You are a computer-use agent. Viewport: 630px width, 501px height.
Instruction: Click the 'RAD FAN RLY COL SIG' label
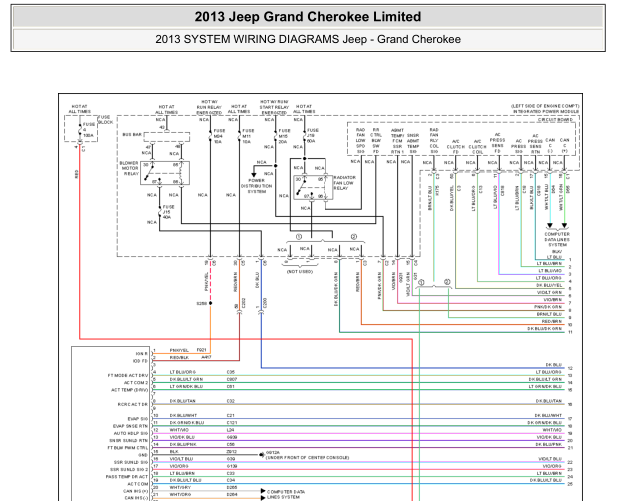coord(434,141)
